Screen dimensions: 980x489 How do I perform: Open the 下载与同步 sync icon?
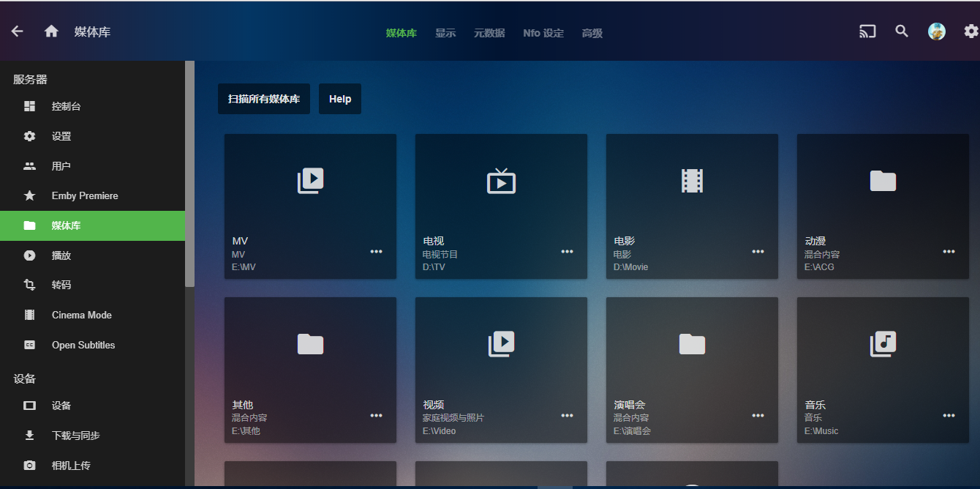coord(29,435)
